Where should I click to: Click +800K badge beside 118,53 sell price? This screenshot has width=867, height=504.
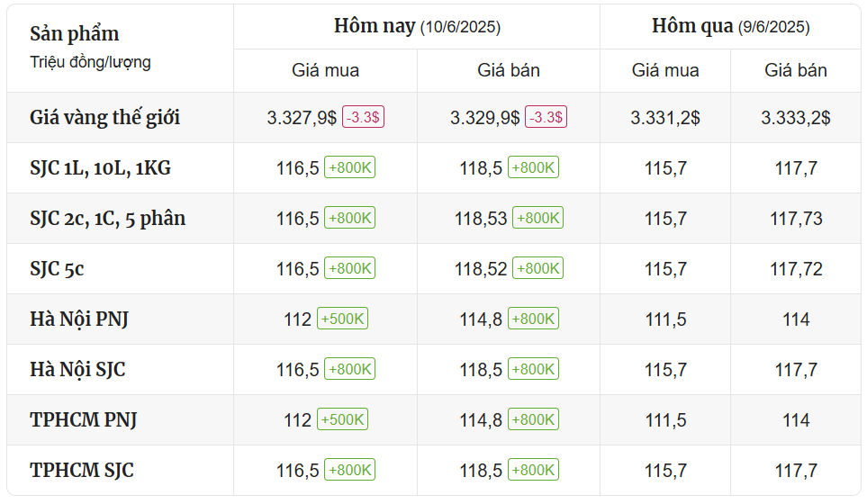(x=537, y=218)
